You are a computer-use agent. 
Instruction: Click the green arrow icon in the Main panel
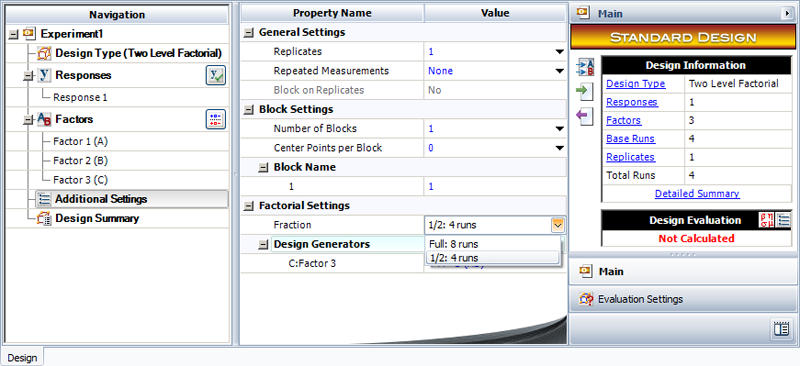pos(584,92)
